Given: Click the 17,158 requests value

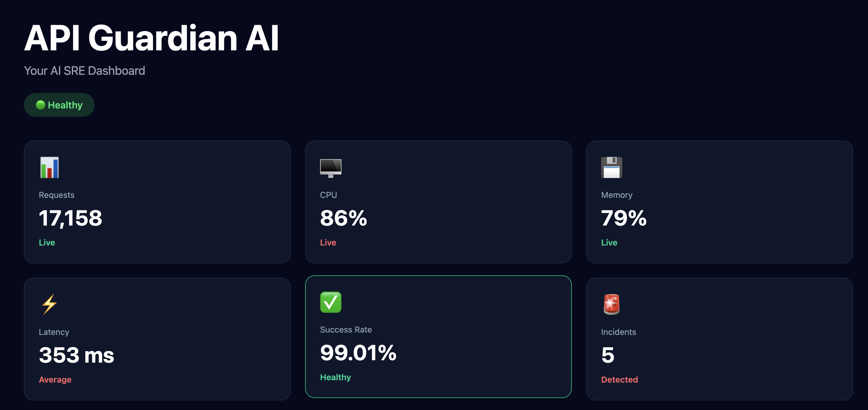Looking at the screenshot, I should click(x=70, y=218).
